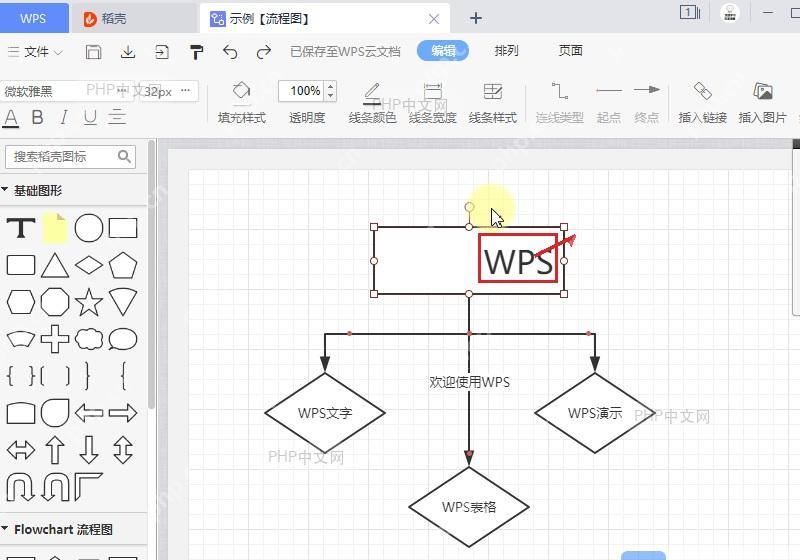The width and height of the screenshot is (800, 560).
Task: Toggle underline formatting
Action: point(90,117)
